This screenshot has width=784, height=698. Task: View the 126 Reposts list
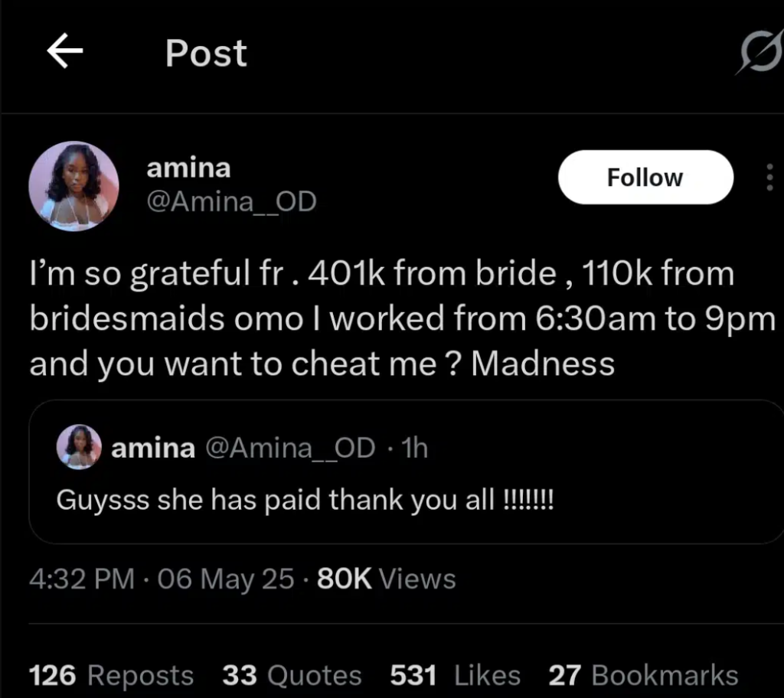111,676
